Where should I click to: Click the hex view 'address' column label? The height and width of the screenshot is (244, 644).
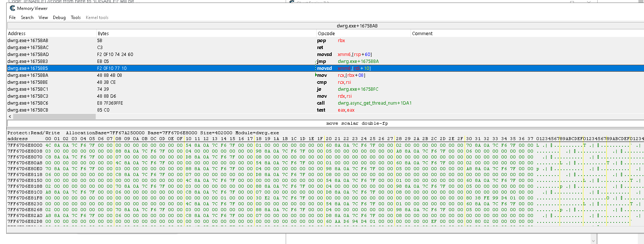(18, 139)
